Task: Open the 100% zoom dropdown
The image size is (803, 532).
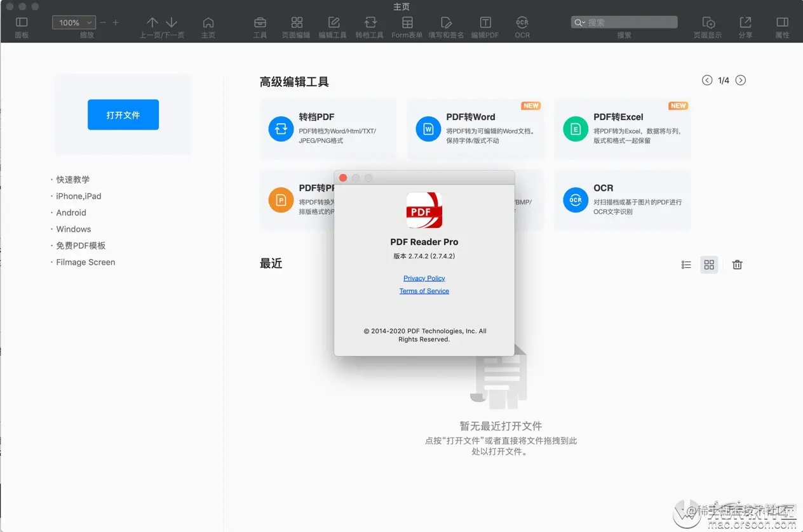Action: 74,22
